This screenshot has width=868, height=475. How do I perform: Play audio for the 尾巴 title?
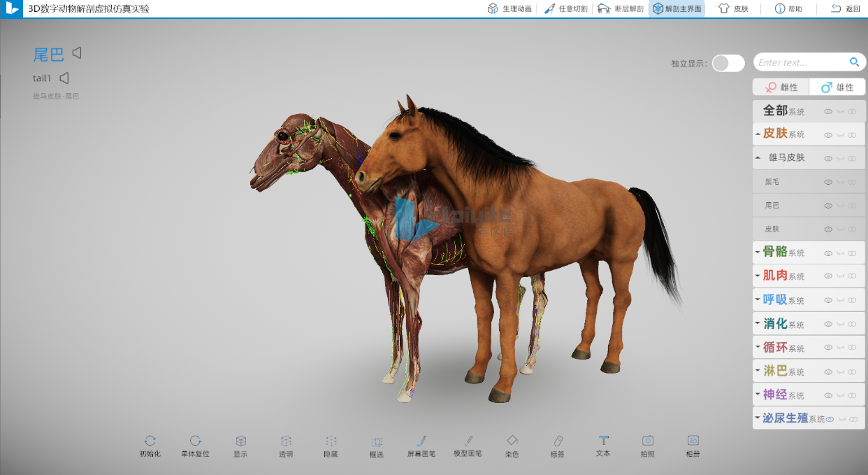point(78,53)
